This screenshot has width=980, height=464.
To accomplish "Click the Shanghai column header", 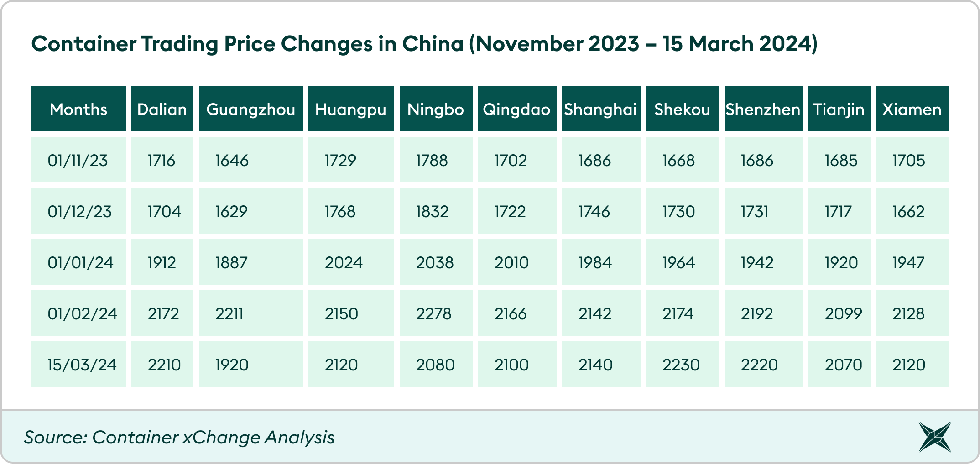I will pos(601,109).
